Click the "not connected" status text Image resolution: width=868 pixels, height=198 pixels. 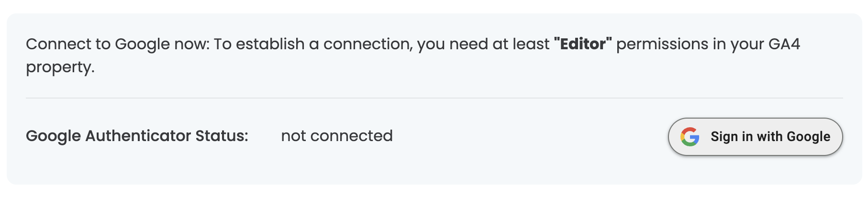coord(337,136)
